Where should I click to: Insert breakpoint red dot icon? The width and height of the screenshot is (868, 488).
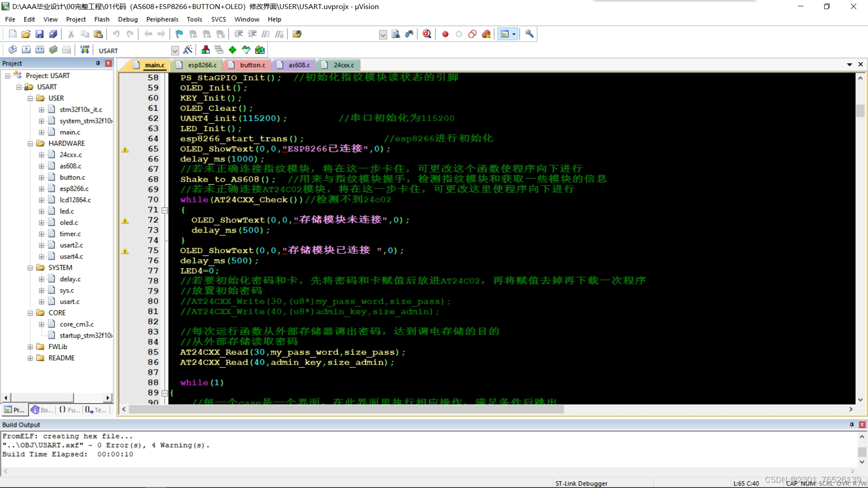tap(445, 34)
